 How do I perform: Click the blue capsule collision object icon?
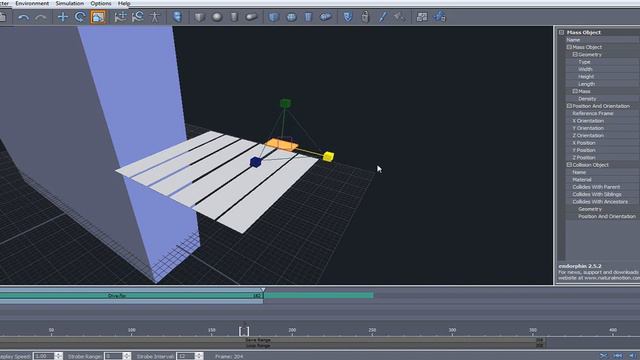tap(325, 17)
